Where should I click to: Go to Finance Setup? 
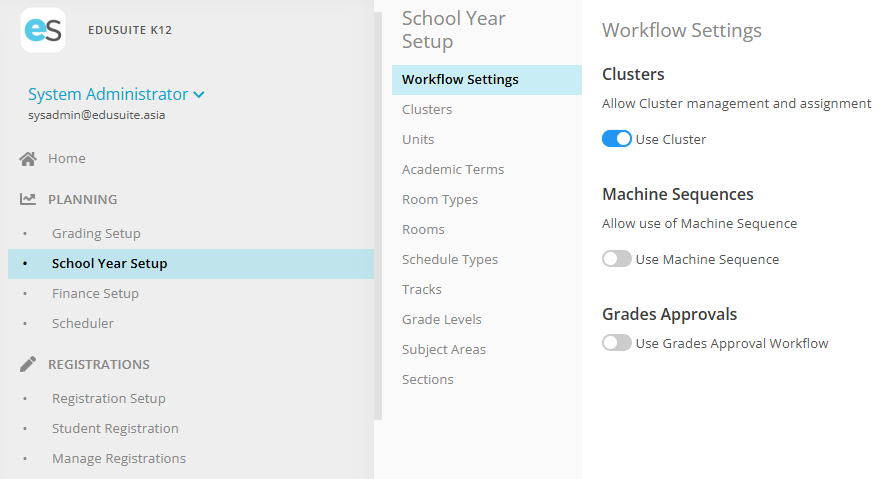click(95, 293)
